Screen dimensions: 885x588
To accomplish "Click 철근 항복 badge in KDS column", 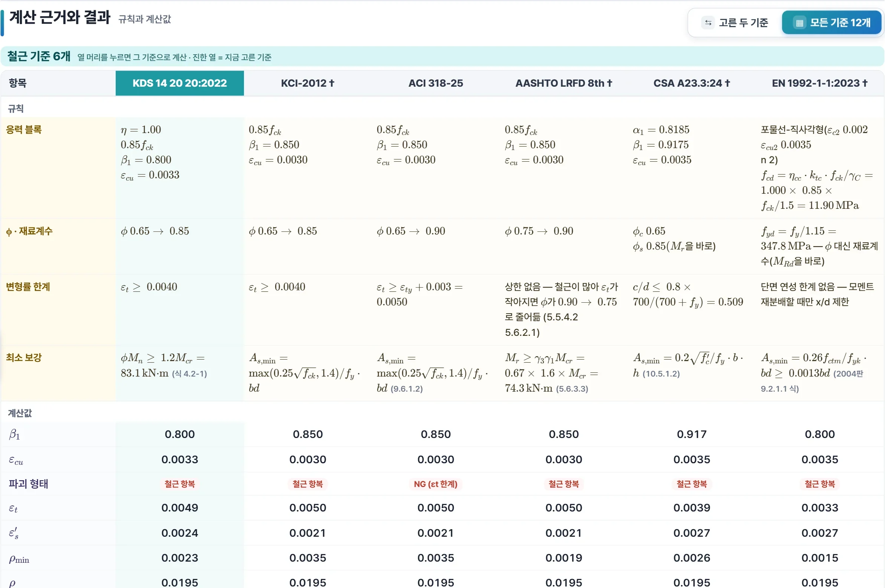I will tap(180, 484).
